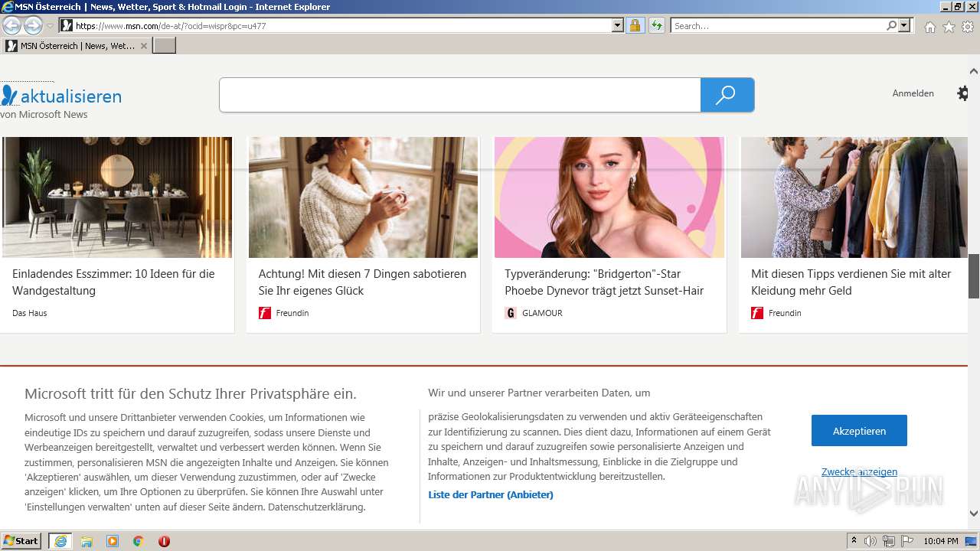Open headline Typveränderung: Bridgerton-Star
Viewport: 980px width, 551px height.
(604, 282)
